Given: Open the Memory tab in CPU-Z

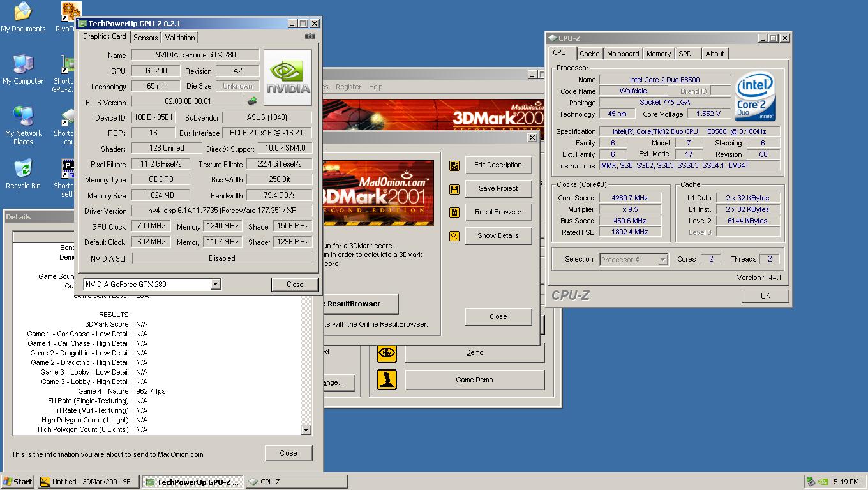Looking at the screenshot, I should 658,54.
